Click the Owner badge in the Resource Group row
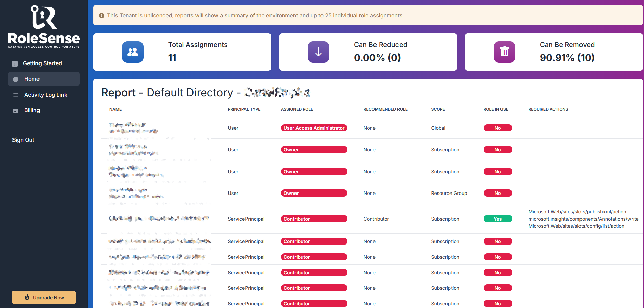The width and height of the screenshot is (644, 308). coord(314,193)
